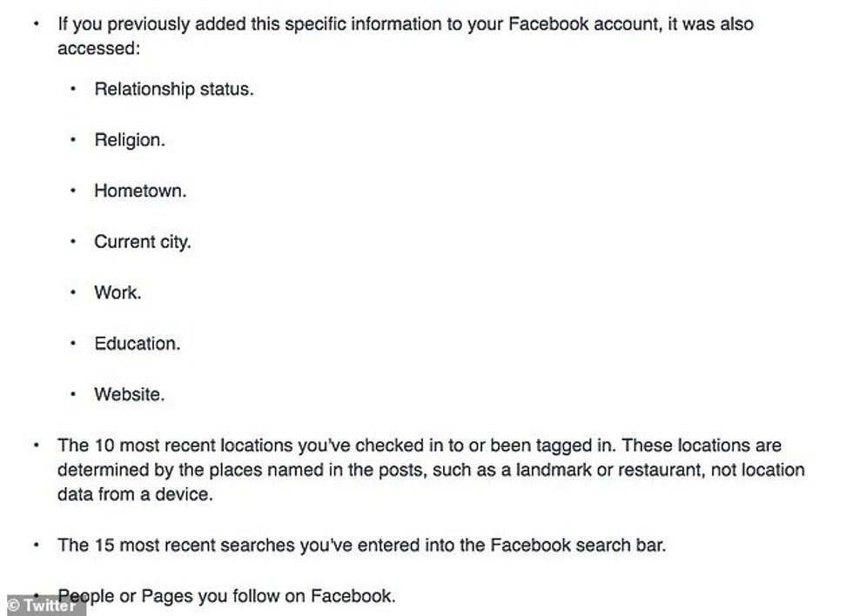
Task: Click the bullet beside "Current city."
Action: click(73, 243)
